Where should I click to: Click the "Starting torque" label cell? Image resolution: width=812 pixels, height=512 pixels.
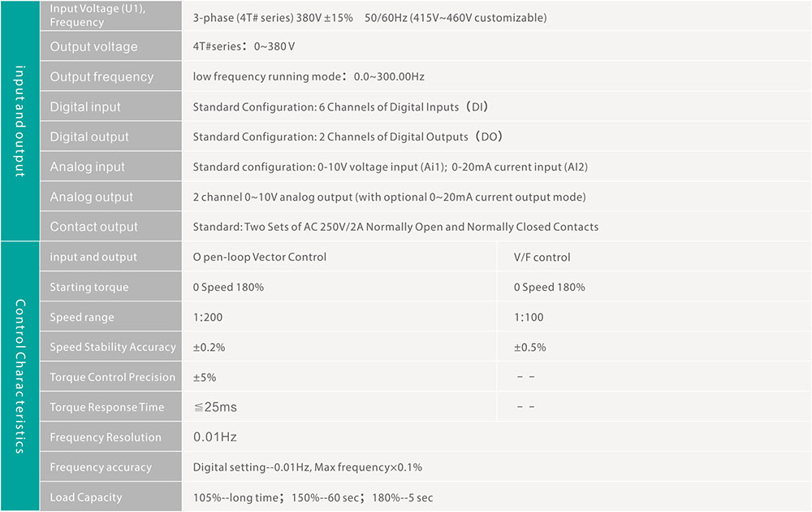tap(89, 287)
